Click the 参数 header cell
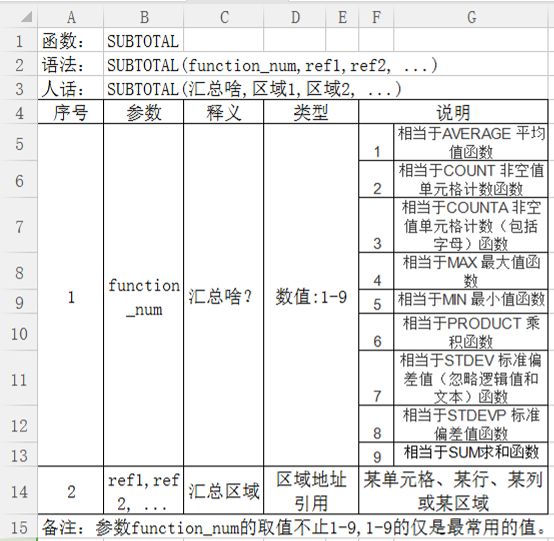The width and height of the screenshot is (554, 541). (143, 112)
